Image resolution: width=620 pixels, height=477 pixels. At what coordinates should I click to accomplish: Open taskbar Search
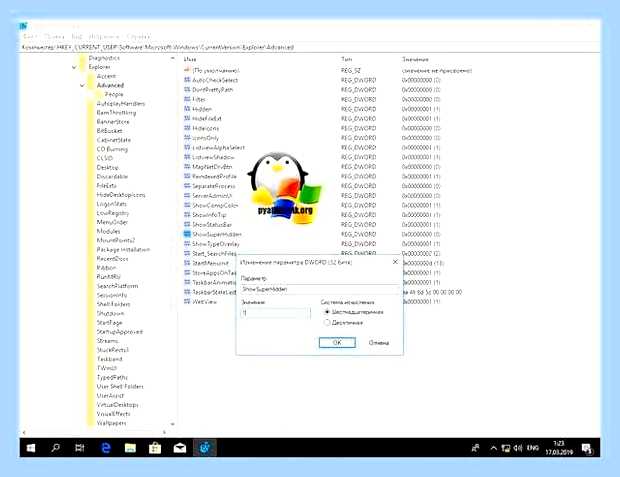(x=55, y=448)
